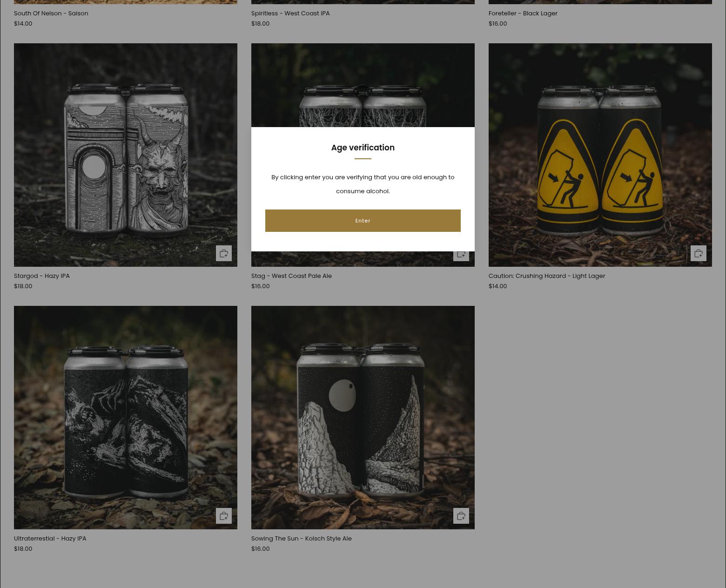Open Sowing The Sun - Kolsch Style Ale link
The height and width of the screenshot is (588, 726).
point(301,539)
